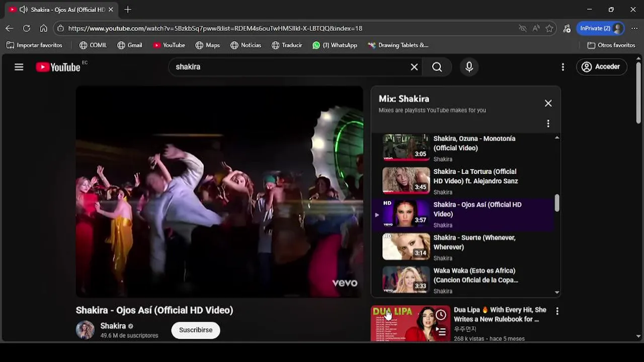Play Suerte (Whenever, Wherever) from playlist
The width and height of the screenshot is (644, 362).
(462, 247)
